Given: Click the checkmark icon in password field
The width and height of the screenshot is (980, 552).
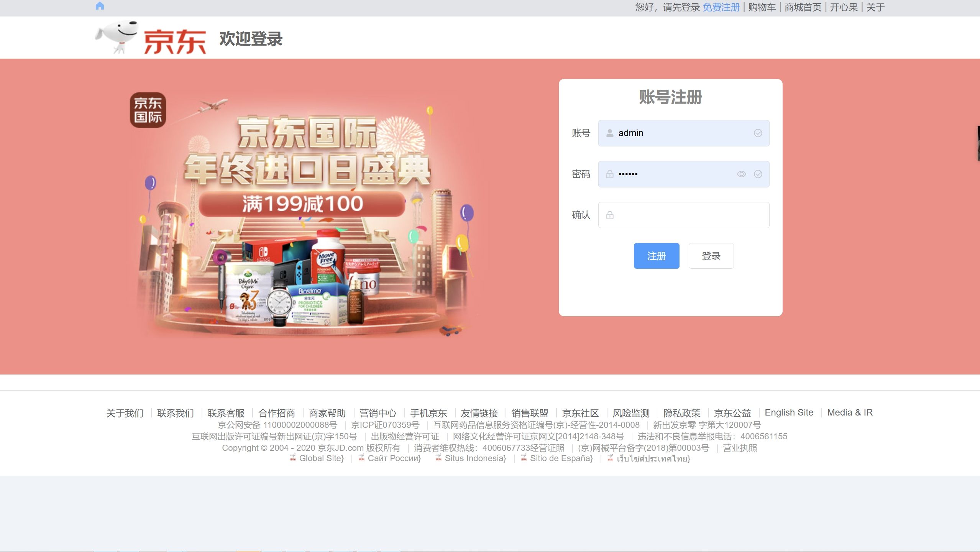Looking at the screenshot, I should (758, 174).
